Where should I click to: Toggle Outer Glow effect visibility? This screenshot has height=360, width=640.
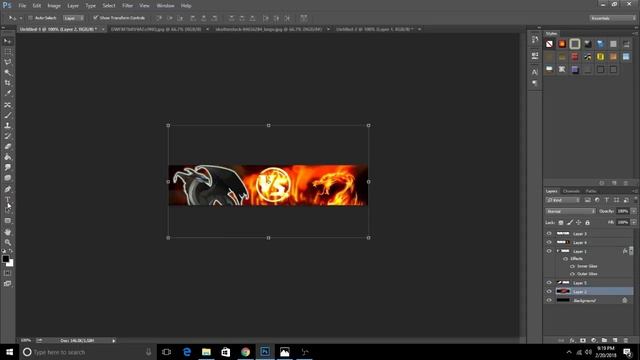572,274
